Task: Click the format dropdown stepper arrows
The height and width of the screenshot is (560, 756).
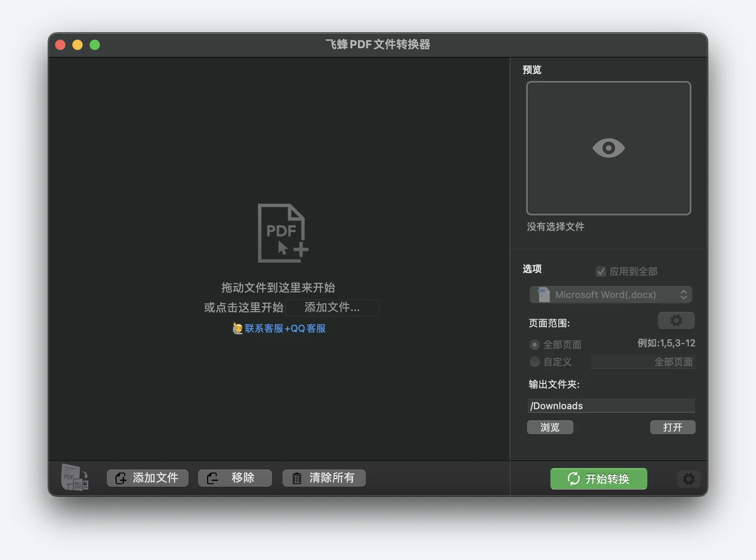Action: point(683,295)
